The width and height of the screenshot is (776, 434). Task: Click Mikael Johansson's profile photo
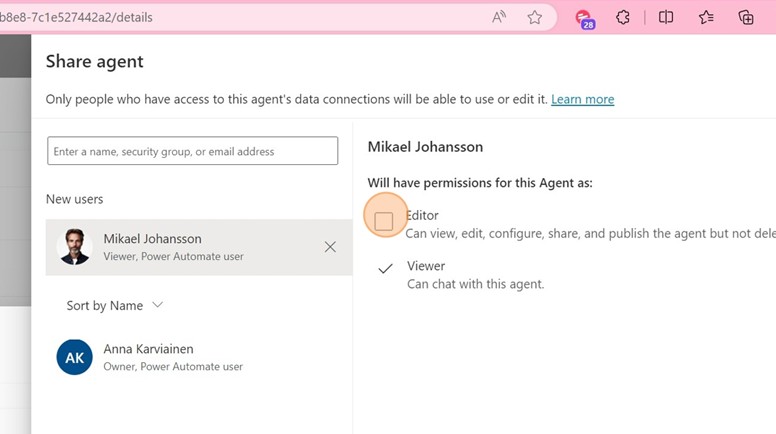[x=75, y=247]
